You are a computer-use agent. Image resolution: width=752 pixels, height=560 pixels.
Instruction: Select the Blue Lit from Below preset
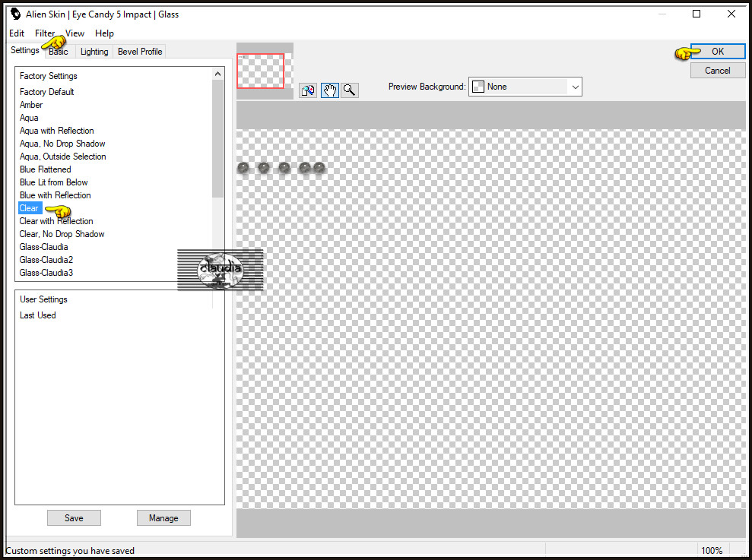(54, 182)
